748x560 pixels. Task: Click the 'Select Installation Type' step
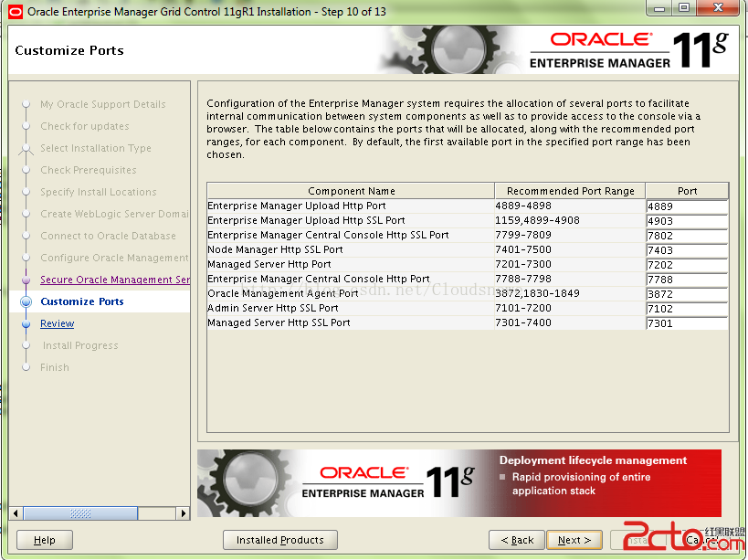tap(96, 148)
